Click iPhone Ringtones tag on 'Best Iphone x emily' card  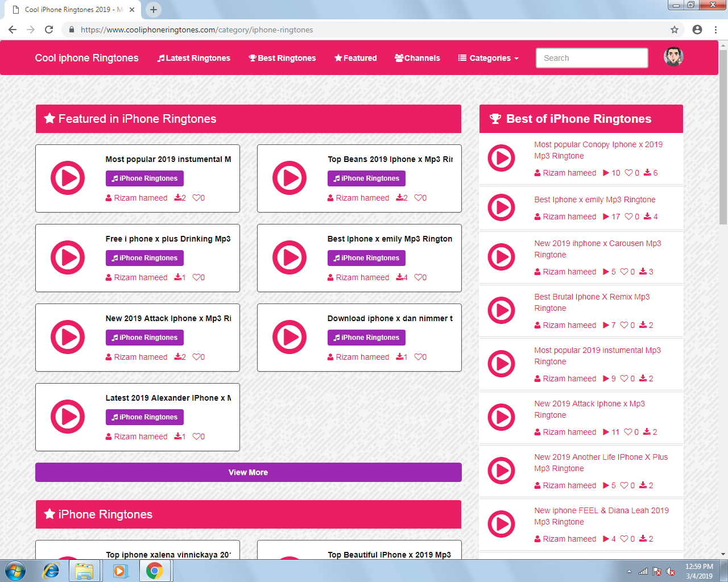pyautogui.click(x=366, y=258)
